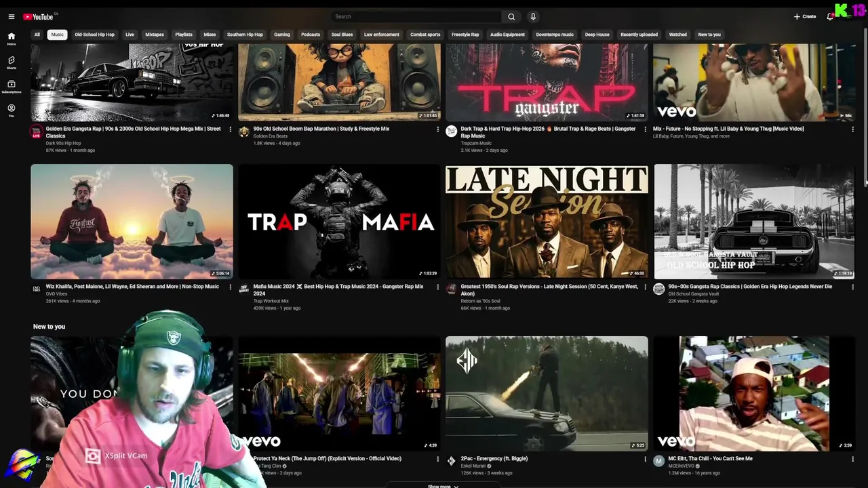The width and height of the screenshot is (868, 488).
Task: Open MCEihtVEVO channel avatar
Action: point(658,461)
